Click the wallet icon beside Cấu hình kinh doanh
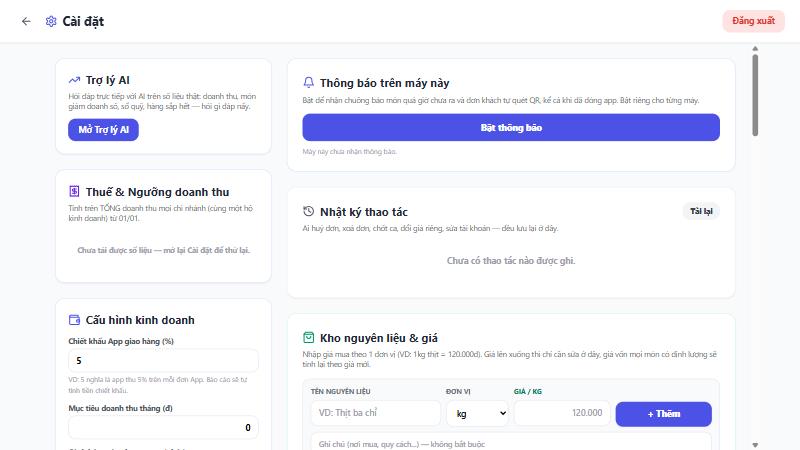800x450 pixels. (x=74, y=320)
